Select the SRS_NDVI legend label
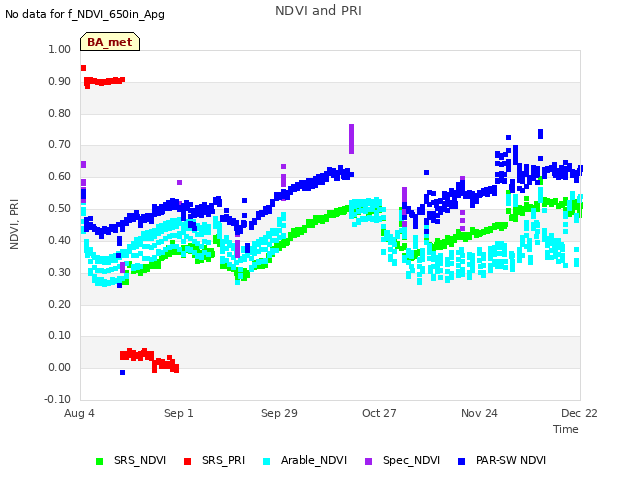This screenshot has height=480, width=640. (x=140, y=460)
